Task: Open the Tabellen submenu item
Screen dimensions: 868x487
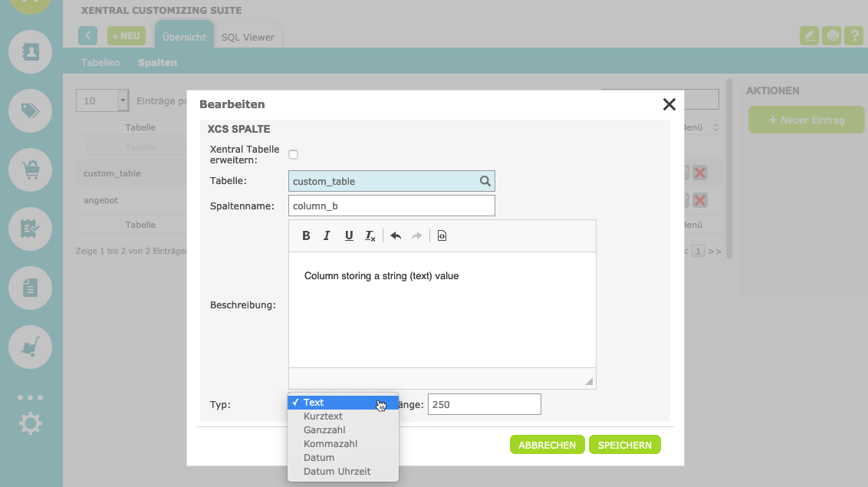Action: click(100, 62)
